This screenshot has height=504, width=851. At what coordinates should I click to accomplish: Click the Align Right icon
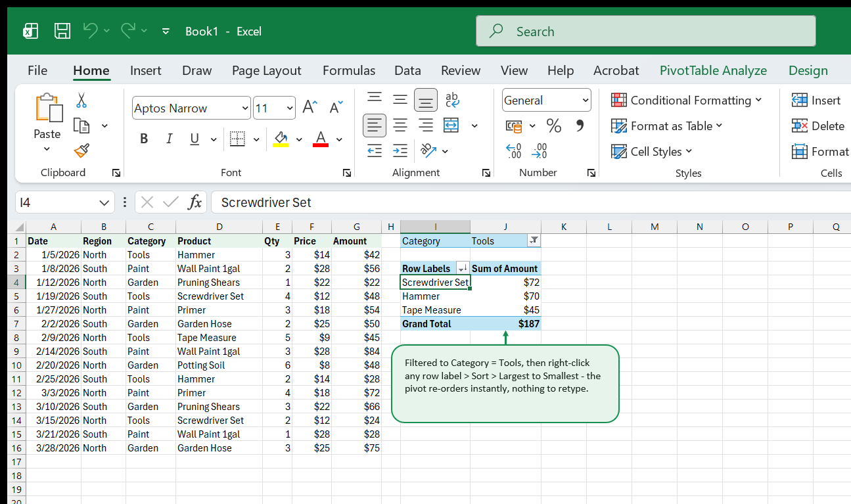pos(426,125)
